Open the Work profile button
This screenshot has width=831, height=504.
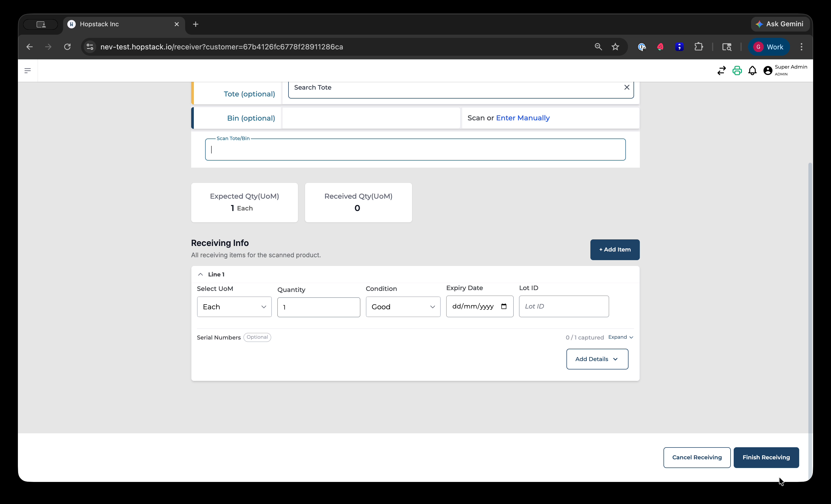(769, 47)
